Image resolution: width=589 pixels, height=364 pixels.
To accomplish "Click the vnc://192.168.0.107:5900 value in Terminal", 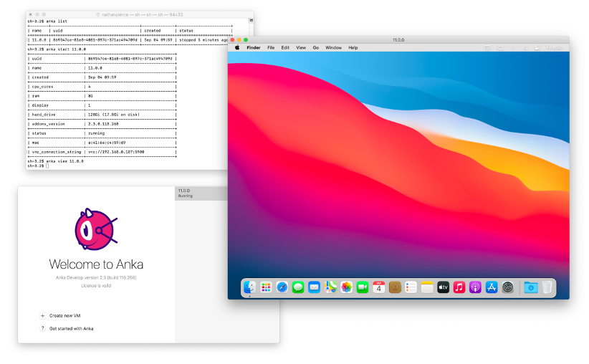I will [x=116, y=152].
